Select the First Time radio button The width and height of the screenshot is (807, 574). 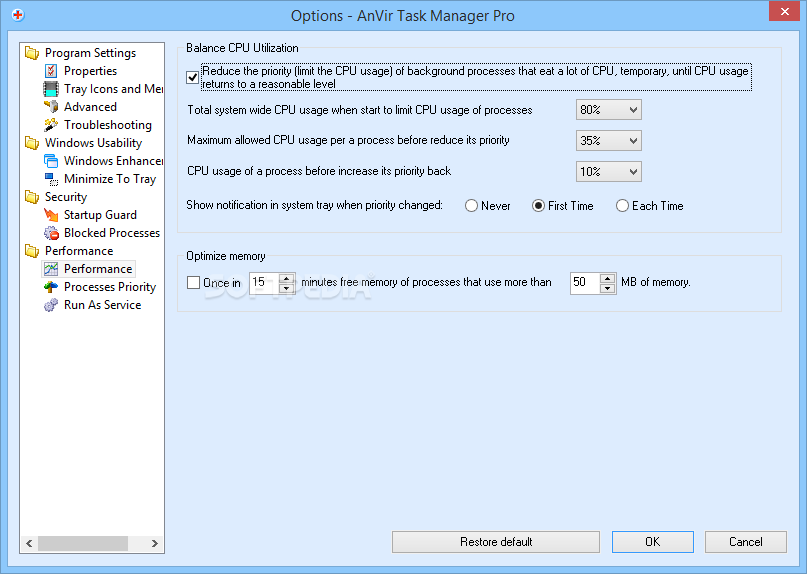pyautogui.click(x=538, y=206)
